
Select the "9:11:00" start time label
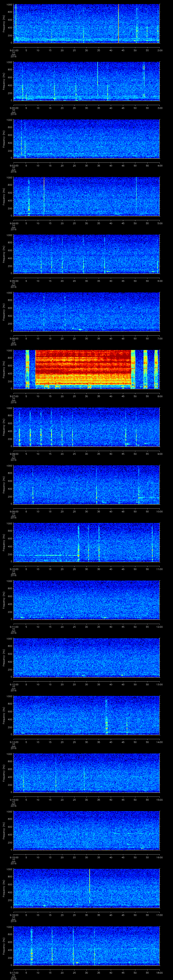click(x=14, y=627)
